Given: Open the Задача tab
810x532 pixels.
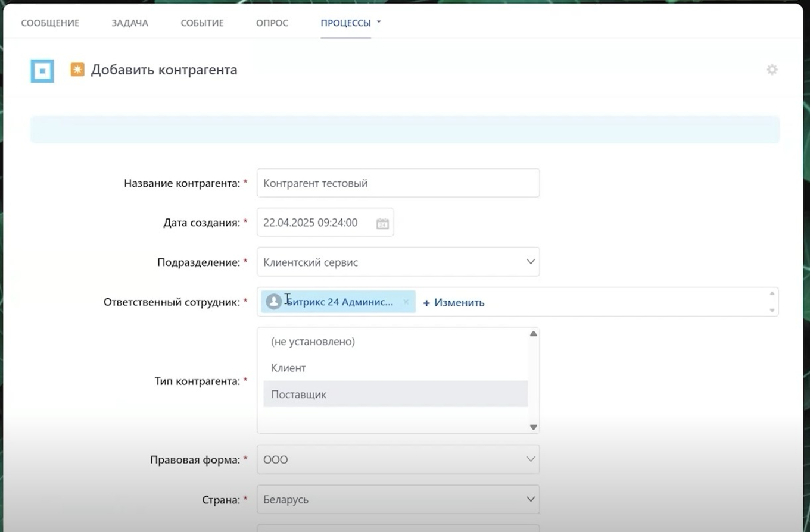Looking at the screenshot, I should (x=130, y=23).
